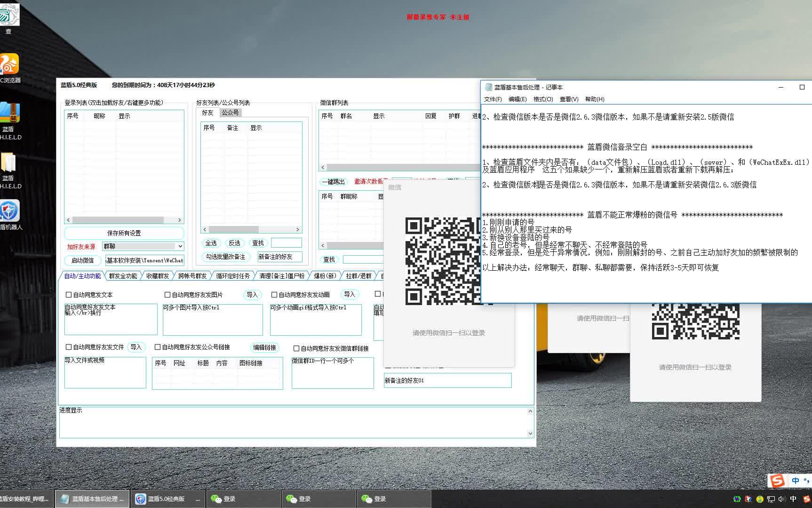Click the friend list horizontal scrollbar
812x508 pixels.
251,229
